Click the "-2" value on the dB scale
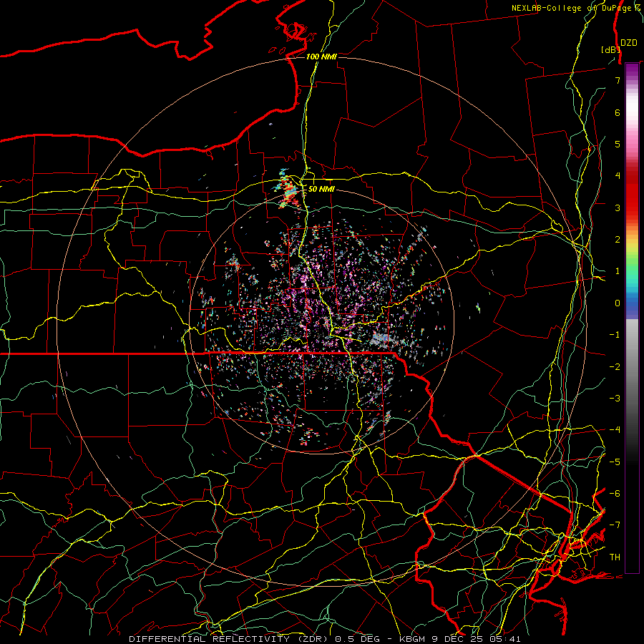The image size is (644, 644). 615,366
